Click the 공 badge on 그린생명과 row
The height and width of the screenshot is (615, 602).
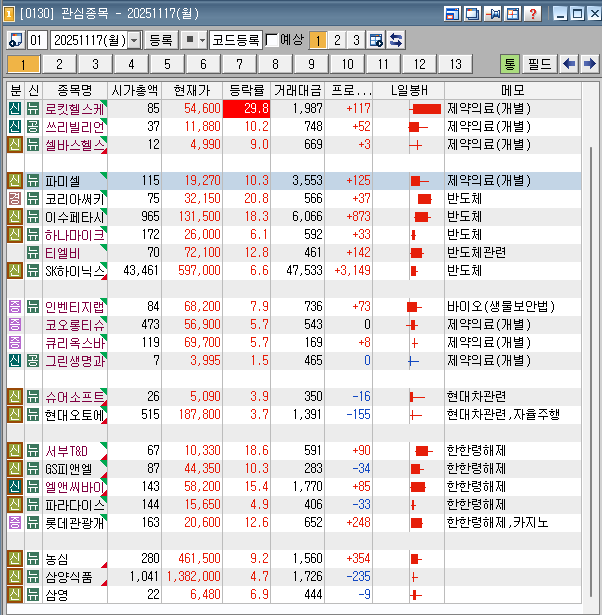pos(33,361)
